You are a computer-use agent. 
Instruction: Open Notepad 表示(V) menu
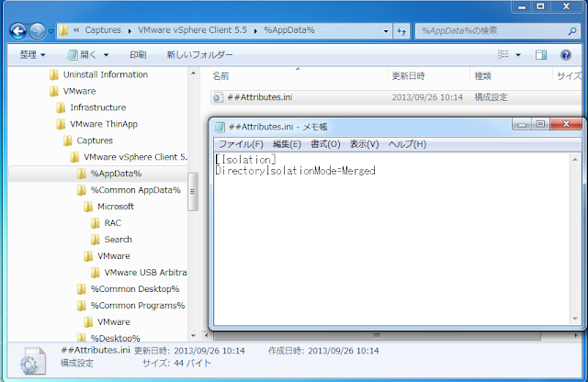364,144
